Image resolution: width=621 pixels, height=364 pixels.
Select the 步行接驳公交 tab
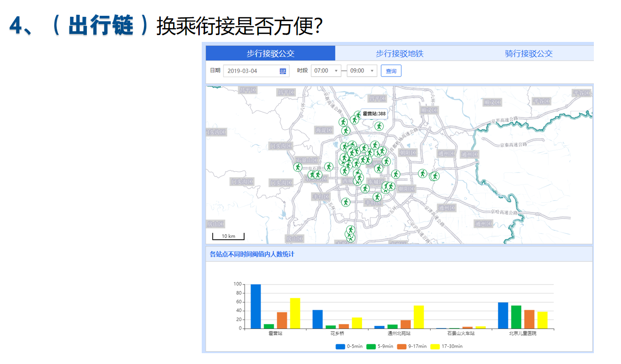pyautogui.click(x=270, y=53)
